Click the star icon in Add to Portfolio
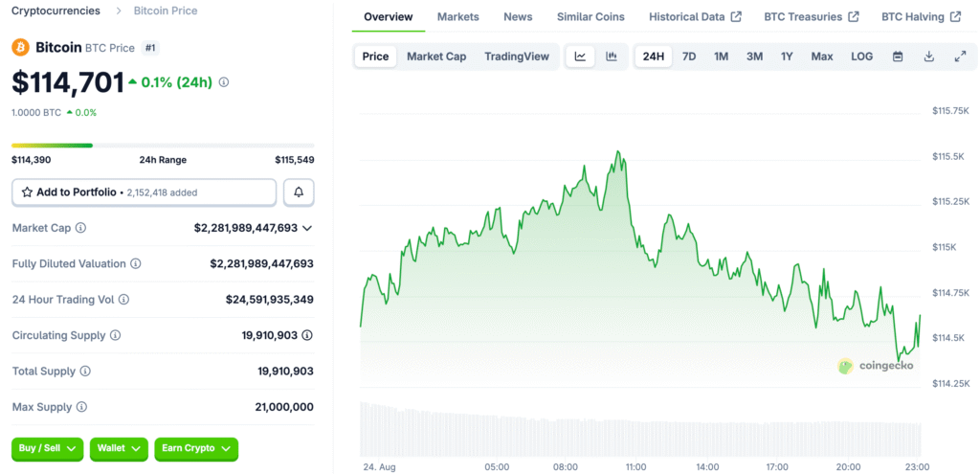 [27, 192]
